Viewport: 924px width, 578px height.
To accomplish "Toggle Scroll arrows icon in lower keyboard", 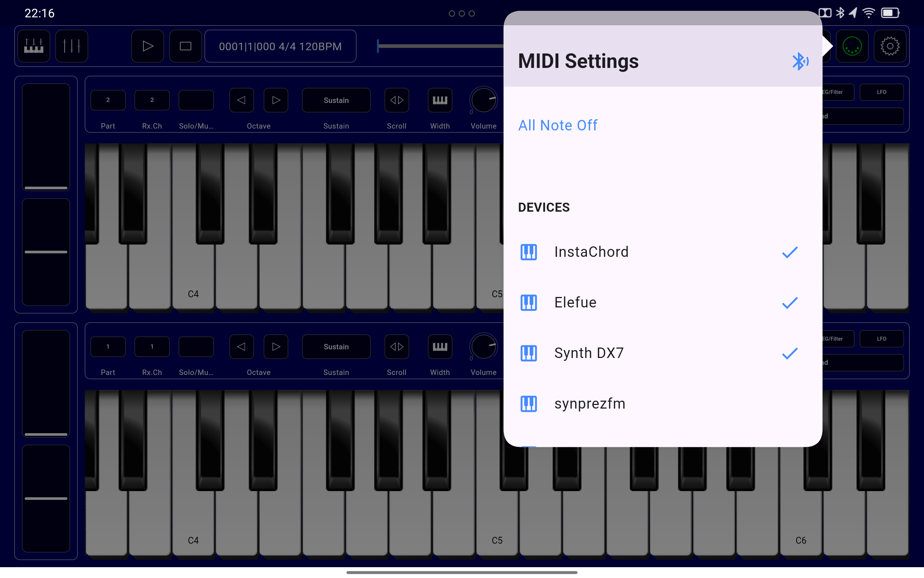I will coord(397,347).
